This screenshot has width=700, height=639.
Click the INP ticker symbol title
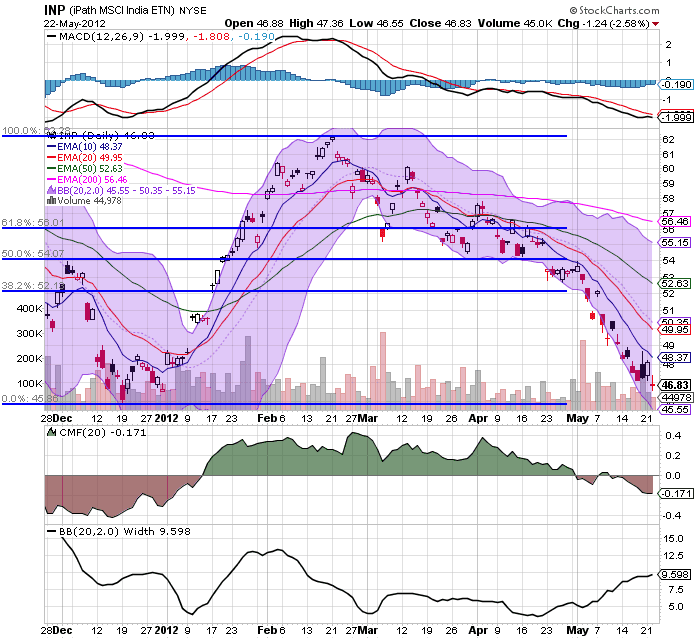54,10
